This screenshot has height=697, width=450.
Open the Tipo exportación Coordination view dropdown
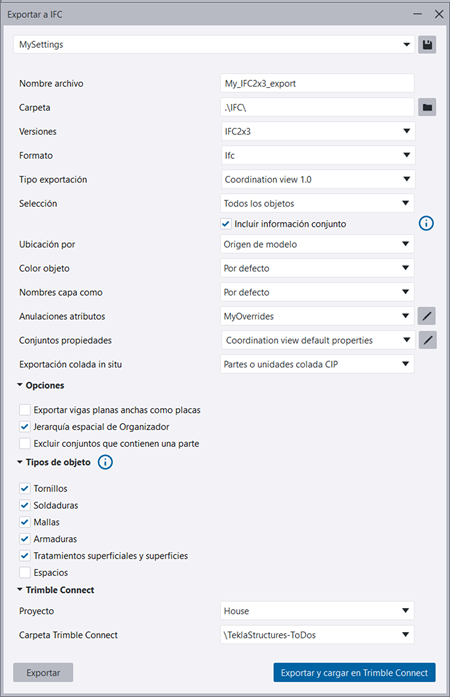click(317, 179)
